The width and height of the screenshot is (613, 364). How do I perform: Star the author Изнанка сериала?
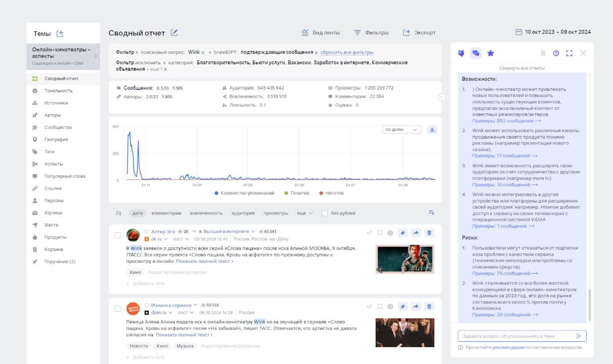point(146,305)
